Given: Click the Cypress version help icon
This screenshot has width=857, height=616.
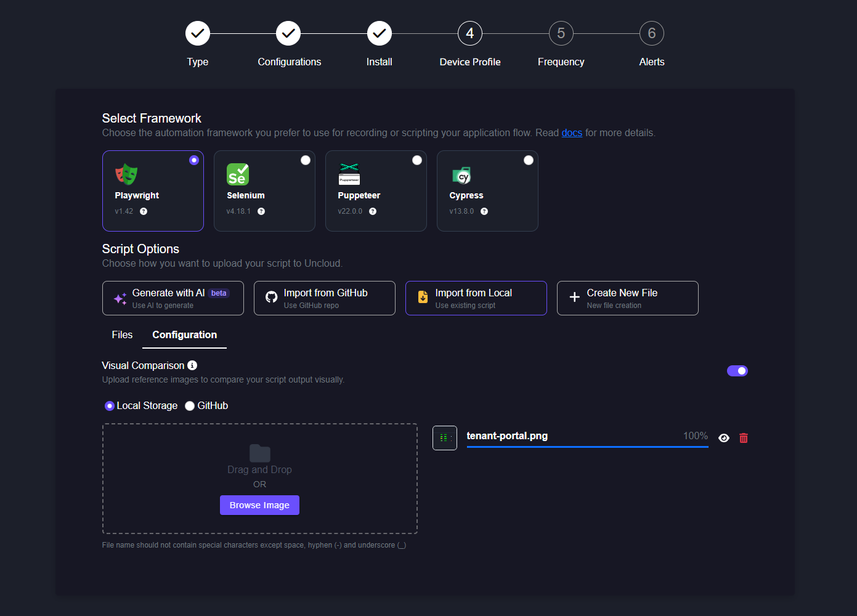Looking at the screenshot, I should click(484, 211).
